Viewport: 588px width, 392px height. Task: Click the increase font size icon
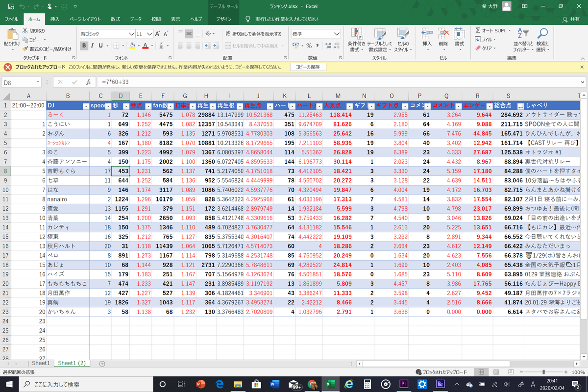coord(158,34)
